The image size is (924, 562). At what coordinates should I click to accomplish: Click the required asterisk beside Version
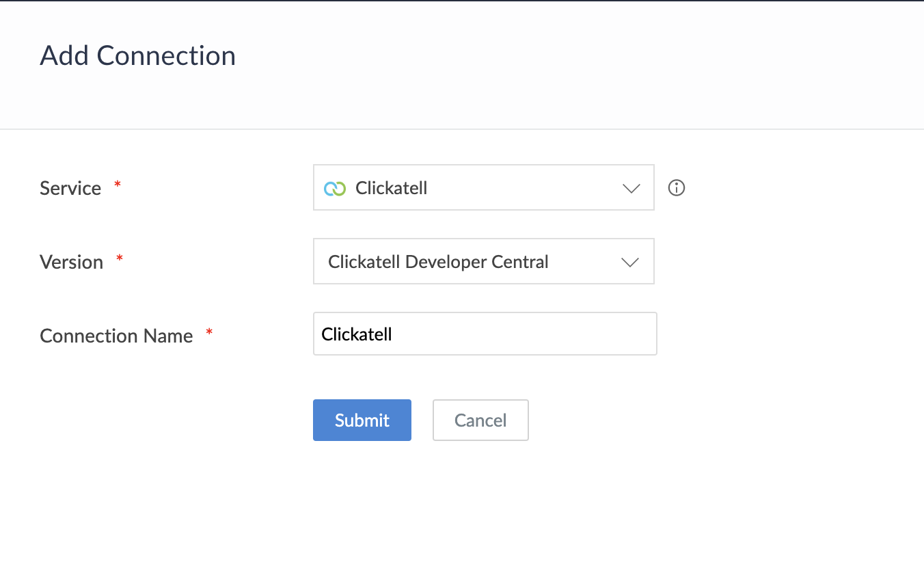click(x=120, y=258)
